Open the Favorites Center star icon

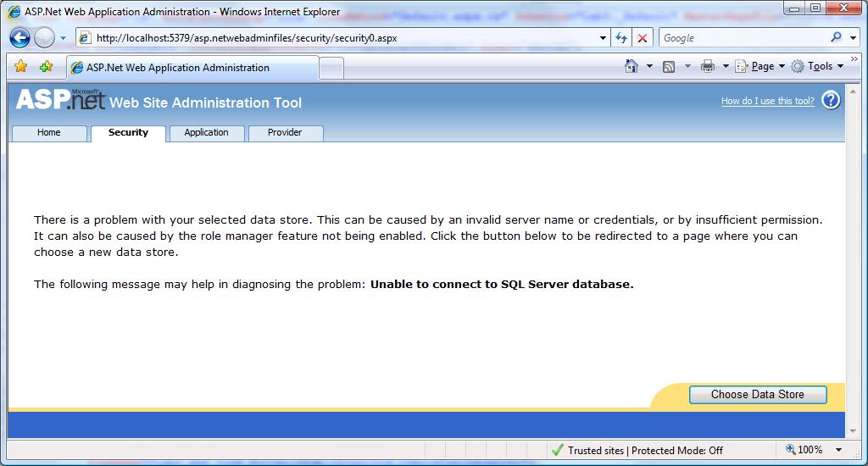21,66
